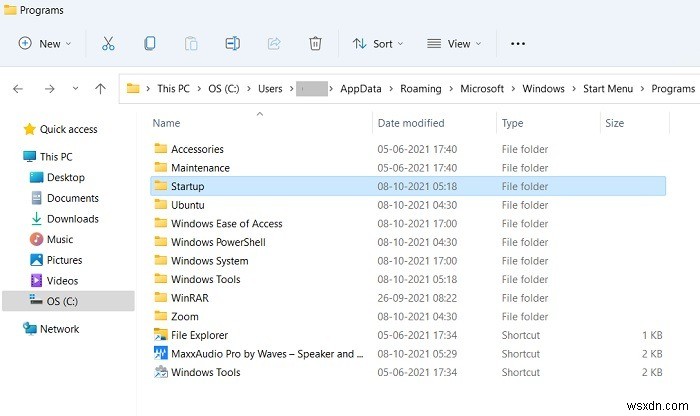Click Users breadcrumb segment
The image size is (700, 416).
270,89
